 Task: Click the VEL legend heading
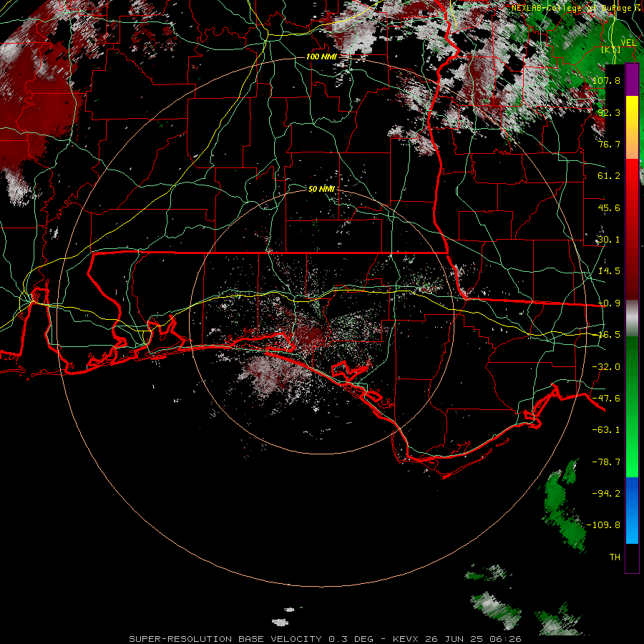click(628, 43)
